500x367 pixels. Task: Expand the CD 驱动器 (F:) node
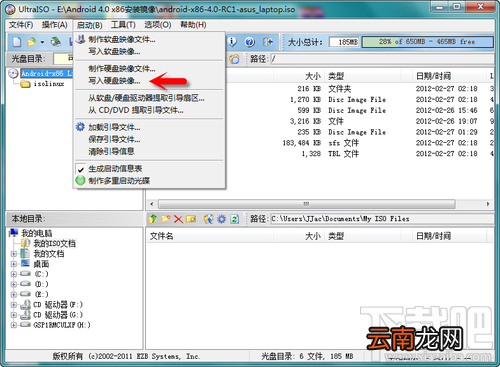[14, 305]
